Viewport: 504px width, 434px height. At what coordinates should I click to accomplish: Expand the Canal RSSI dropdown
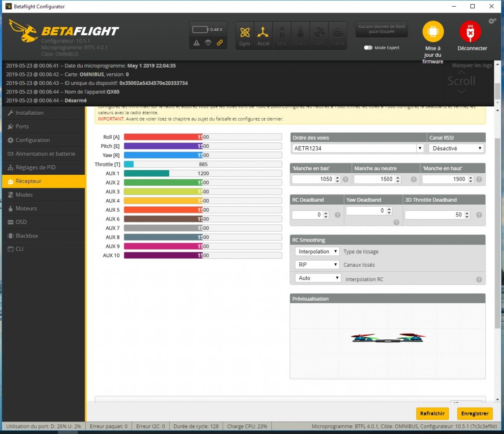coord(456,148)
